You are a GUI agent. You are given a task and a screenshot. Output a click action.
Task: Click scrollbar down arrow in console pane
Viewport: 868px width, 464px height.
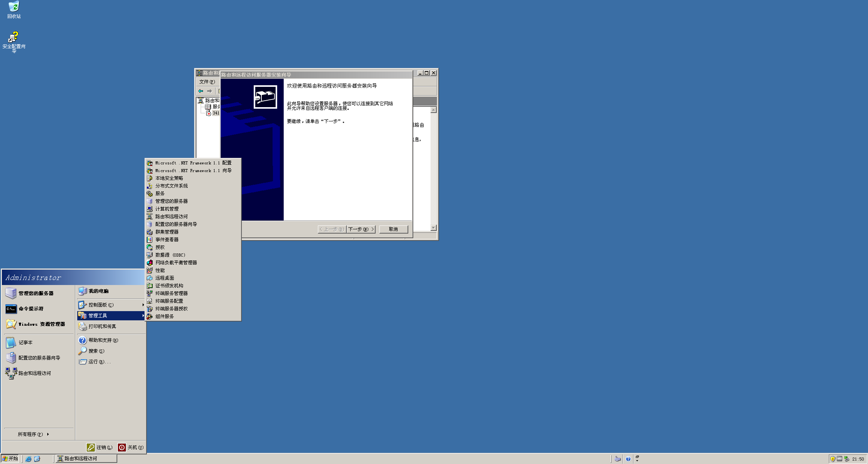coord(434,228)
